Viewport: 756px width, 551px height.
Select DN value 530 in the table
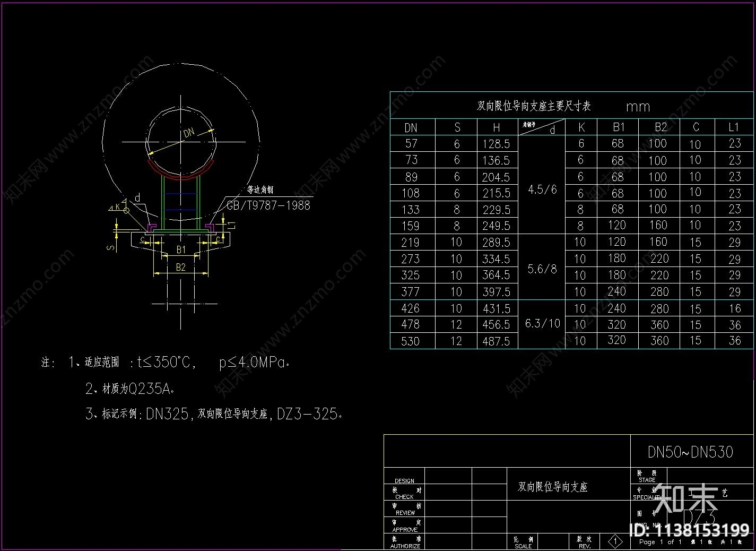coord(411,341)
